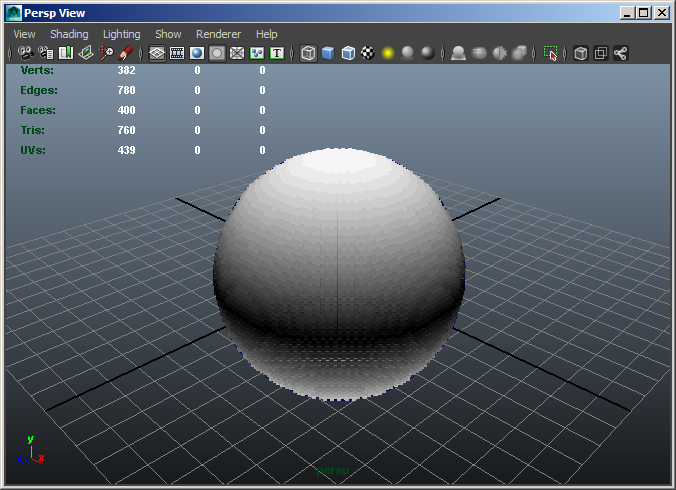Viewport: 676px width, 490px height.
Task: Click the 'UVs:' heads-up label
Action: pos(33,150)
